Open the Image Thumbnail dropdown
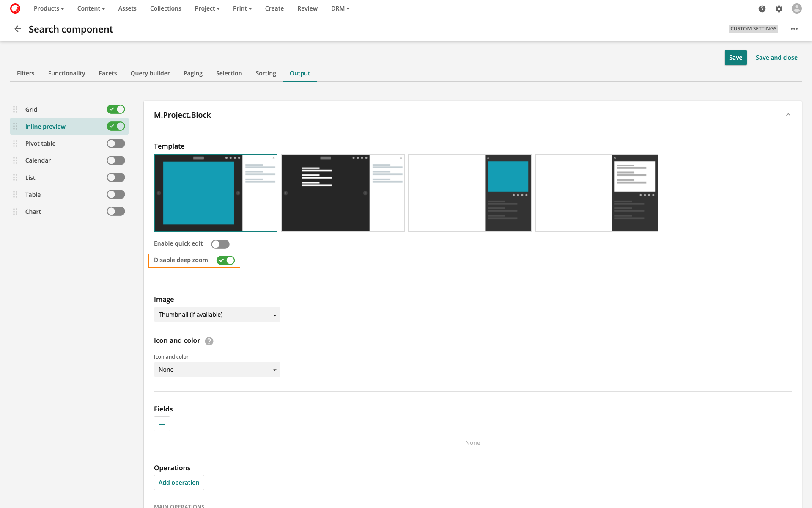 (x=217, y=315)
